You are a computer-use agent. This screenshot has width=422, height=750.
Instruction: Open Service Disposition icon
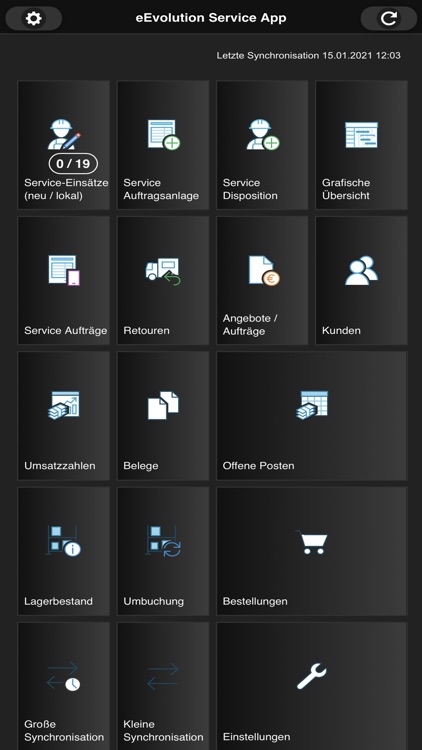263,134
